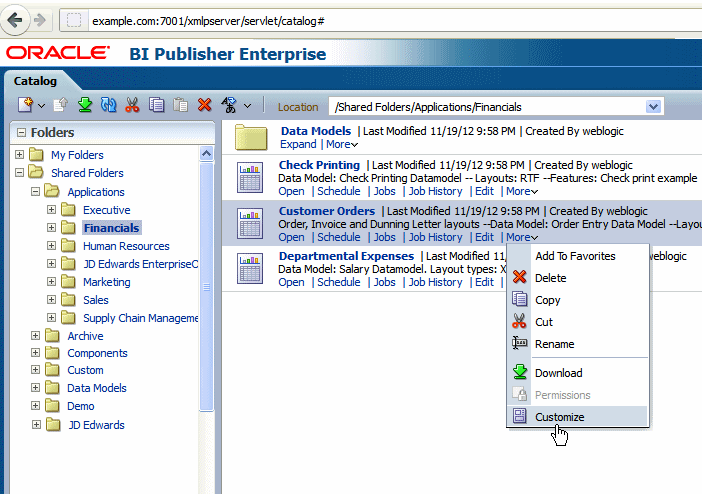Select the Marketing folder in tree
Image resolution: width=702 pixels, height=494 pixels.
107,282
